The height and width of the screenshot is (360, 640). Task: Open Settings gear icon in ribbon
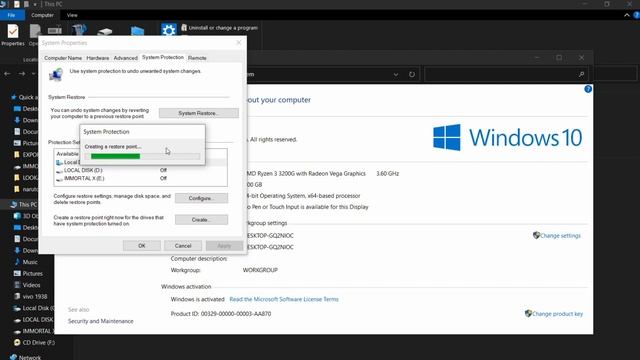point(169,30)
